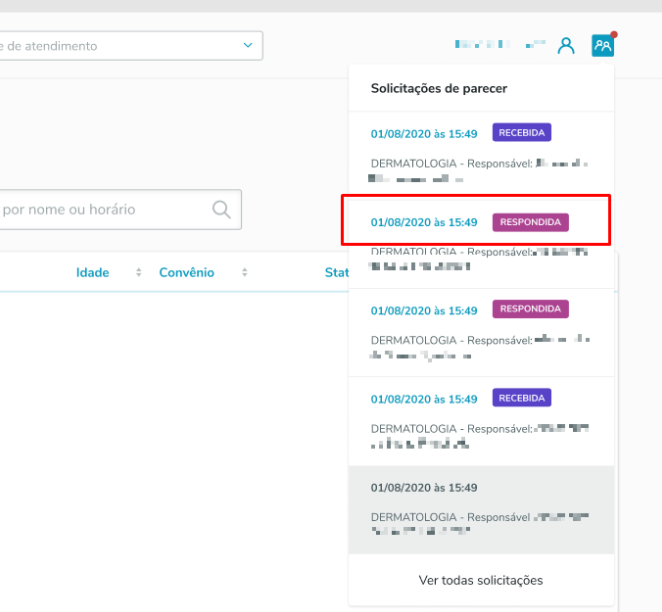Open the last RECEBIDA request date link
The height and width of the screenshot is (612, 662).
pyautogui.click(x=424, y=399)
